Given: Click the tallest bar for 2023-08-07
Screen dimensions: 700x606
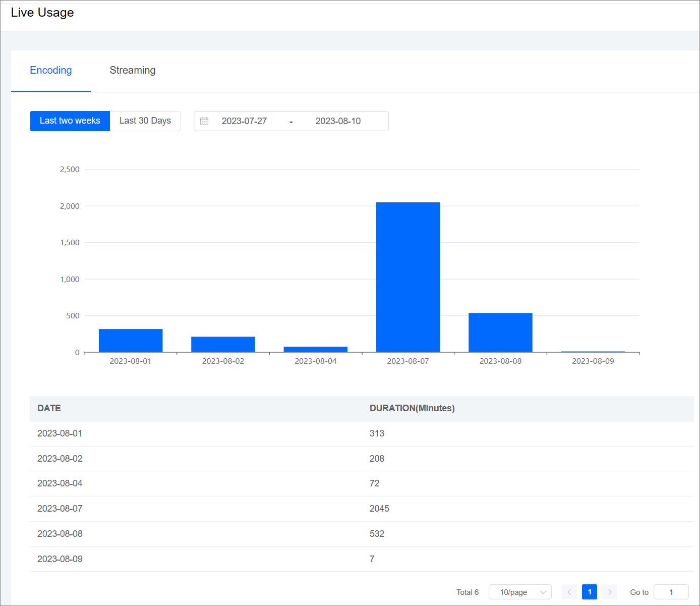Looking at the screenshot, I should coord(408,277).
